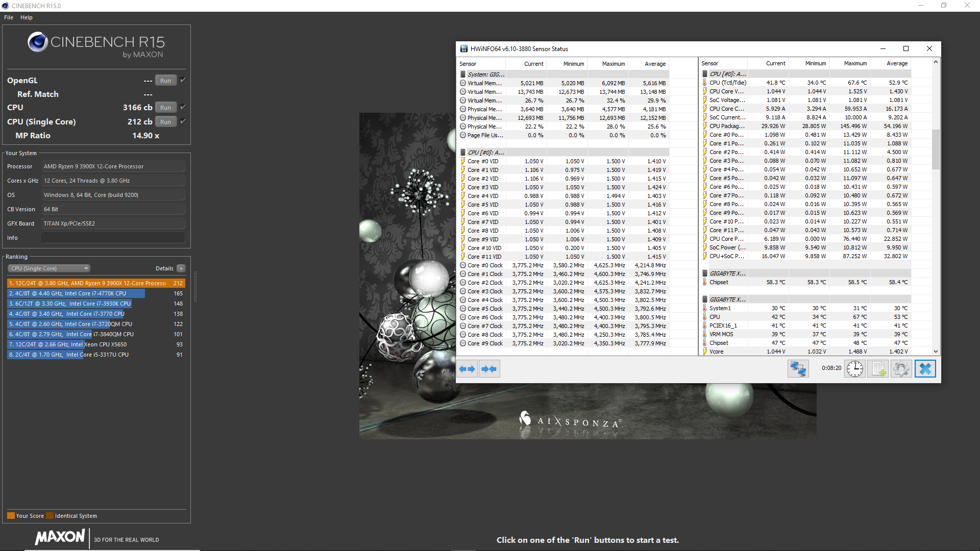The height and width of the screenshot is (551, 980).
Task: Select ranking row Intel Core i7-4770K
Action: pos(96,293)
